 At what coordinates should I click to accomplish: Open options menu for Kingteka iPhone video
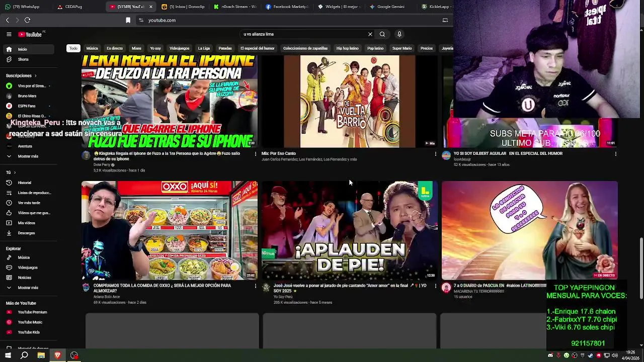256,154
